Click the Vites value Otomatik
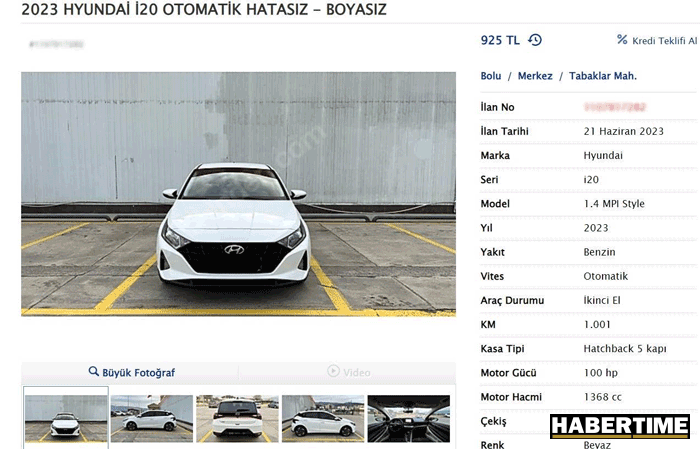This screenshot has width=700, height=449. (606, 276)
